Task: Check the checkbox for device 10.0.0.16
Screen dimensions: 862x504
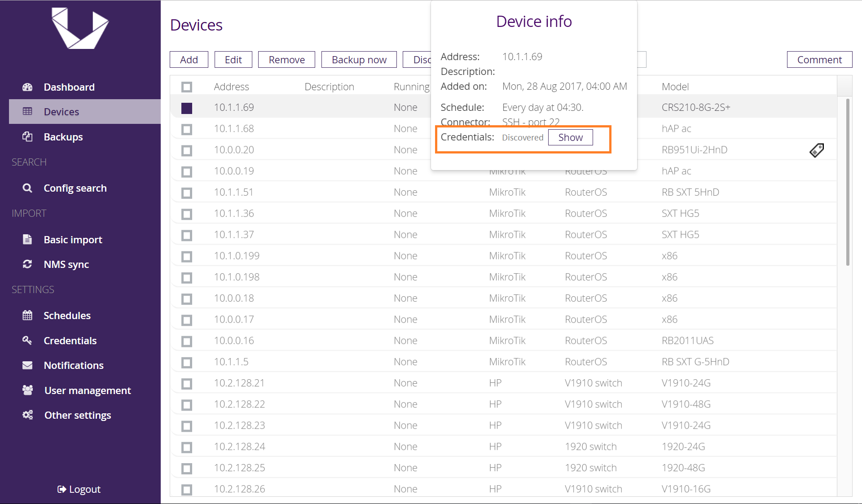Action: 187,342
